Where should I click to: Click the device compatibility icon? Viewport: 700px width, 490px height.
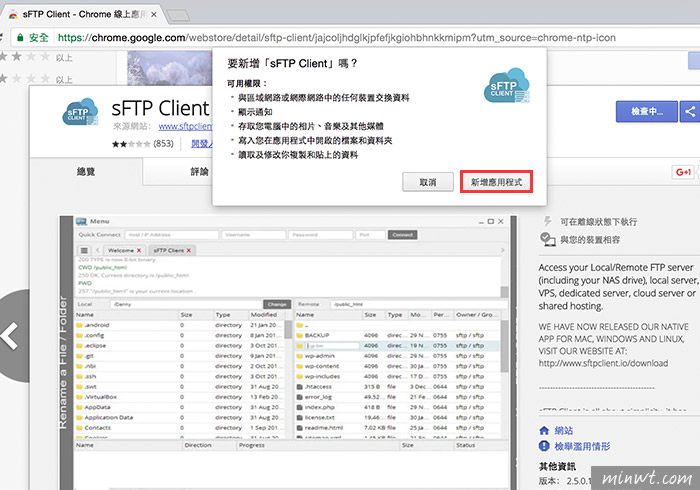pyautogui.click(x=547, y=239)
